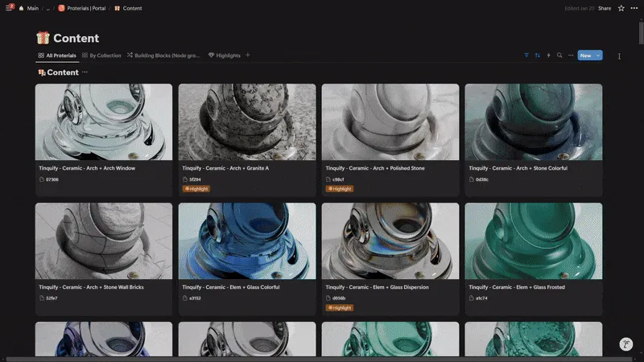Click the Main home icon in the breadcrumb
This screenshot has width=644, height=362.
point(22,8)
